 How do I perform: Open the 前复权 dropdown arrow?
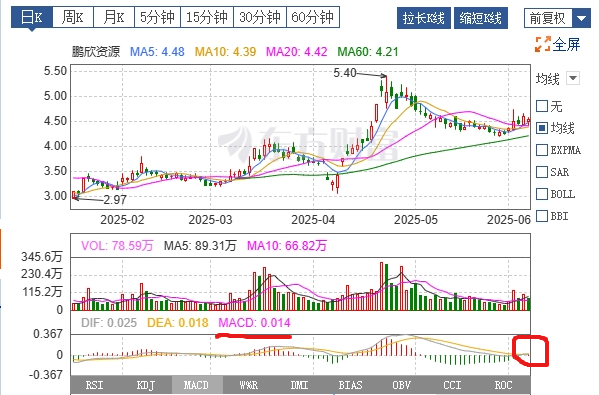click(581, 18)
